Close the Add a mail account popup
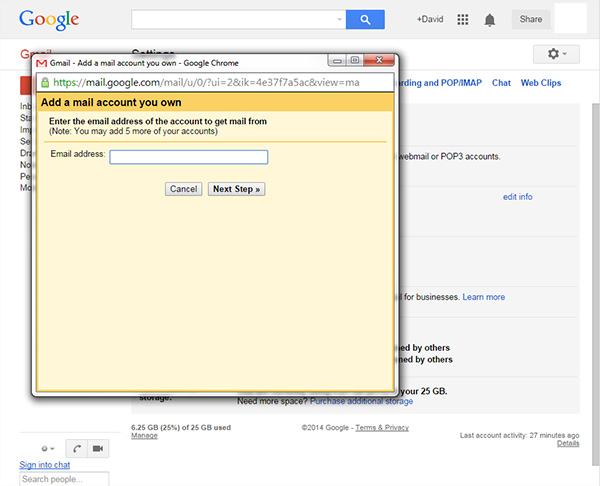Image resolution: width=600 pixels, height=486 pixels. [x=379, y=60]
